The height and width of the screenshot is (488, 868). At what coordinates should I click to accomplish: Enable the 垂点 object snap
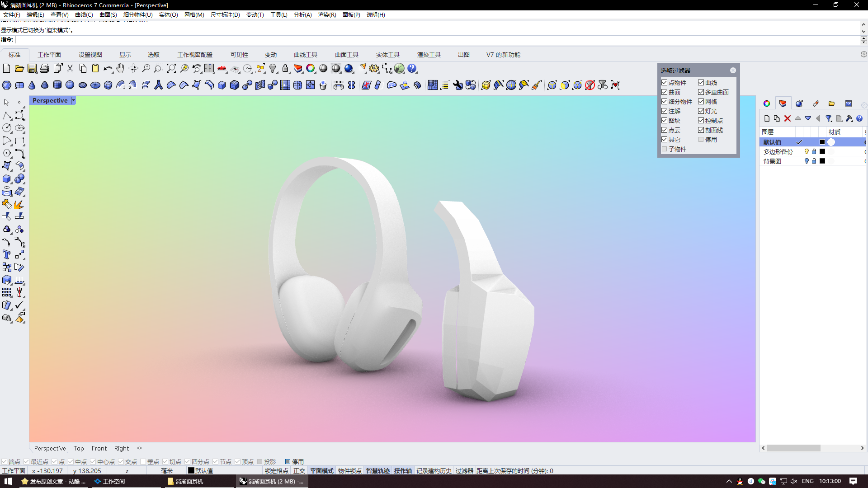pos(143,462)
